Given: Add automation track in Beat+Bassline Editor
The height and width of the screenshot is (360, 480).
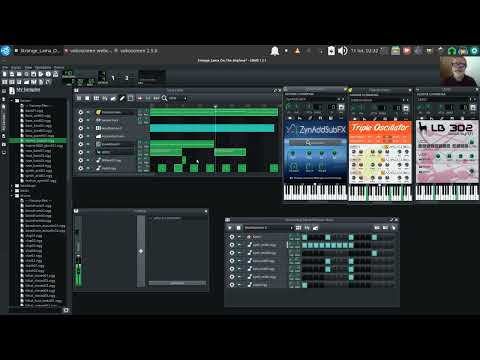Looking at the screenshot, I should [315, 228].
